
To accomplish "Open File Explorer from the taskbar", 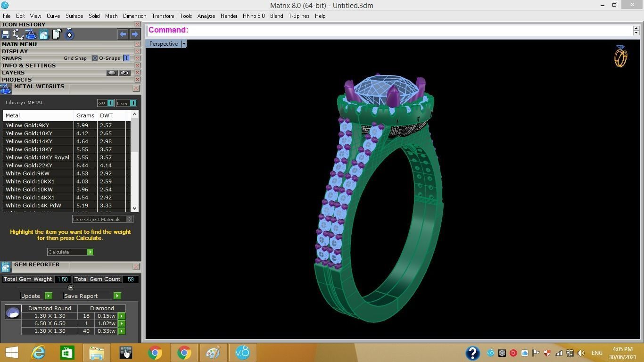I will tap(96, 353).
